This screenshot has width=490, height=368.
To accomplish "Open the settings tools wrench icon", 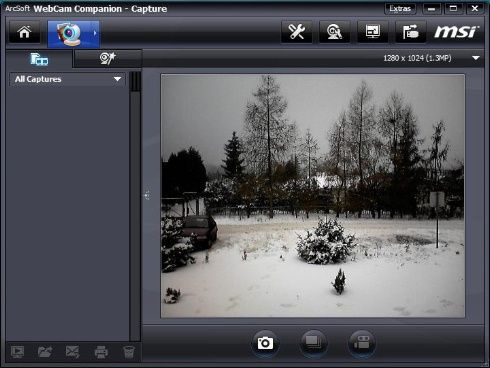I will point(296,32).
